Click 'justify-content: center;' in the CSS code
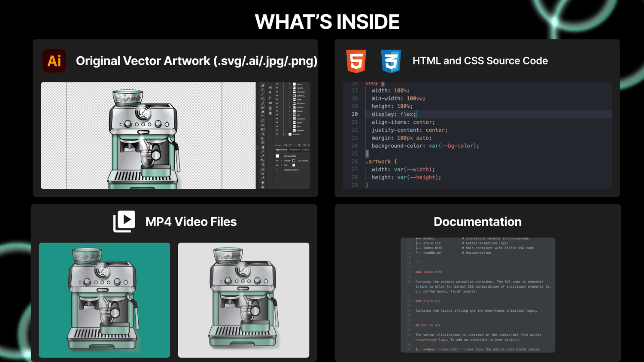 pyautogui.click(x=409, y=130)
